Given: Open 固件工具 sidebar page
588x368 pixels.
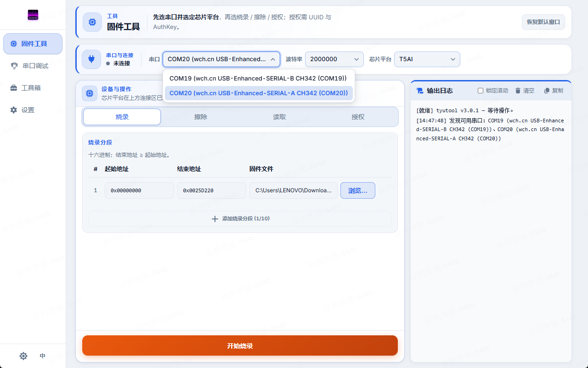Looking at the screenshot, I should click(33, 44).
